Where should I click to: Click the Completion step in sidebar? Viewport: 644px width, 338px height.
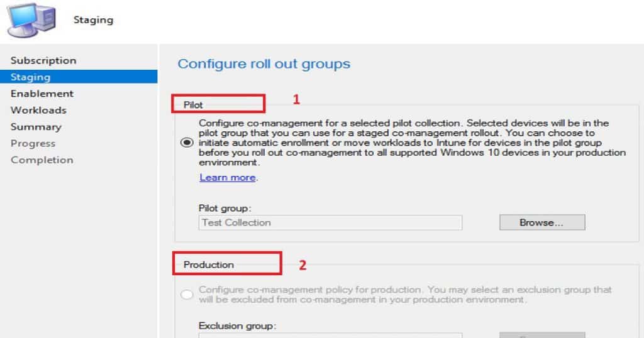pyautogui.click(x=42, y=160)
